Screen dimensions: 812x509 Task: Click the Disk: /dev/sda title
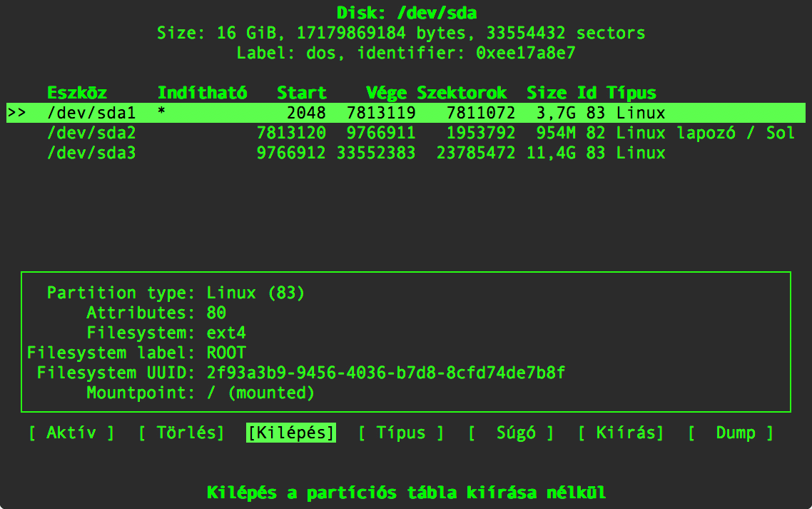click(407, 13)
